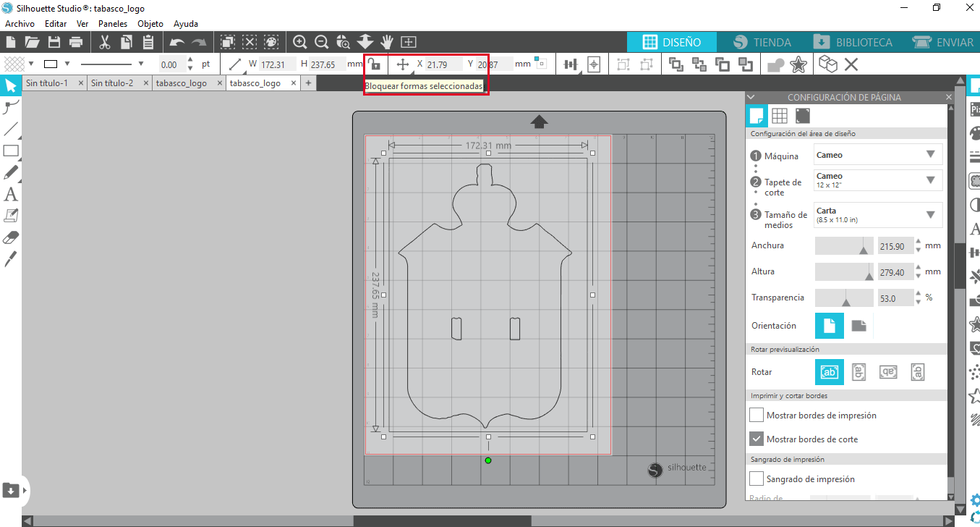Screen dimensions: 980x527
Task: Click the delete X icon in the toolbar
Action: [851, 64]
